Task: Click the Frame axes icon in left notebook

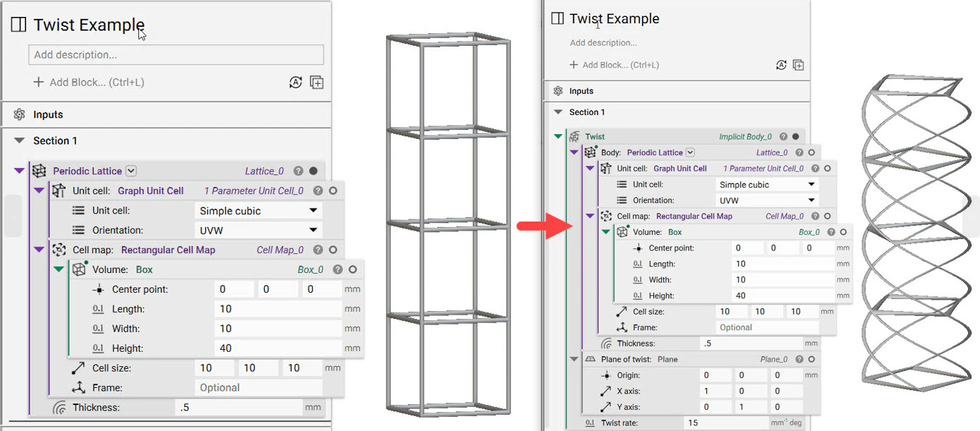Action: coord(79,387)
